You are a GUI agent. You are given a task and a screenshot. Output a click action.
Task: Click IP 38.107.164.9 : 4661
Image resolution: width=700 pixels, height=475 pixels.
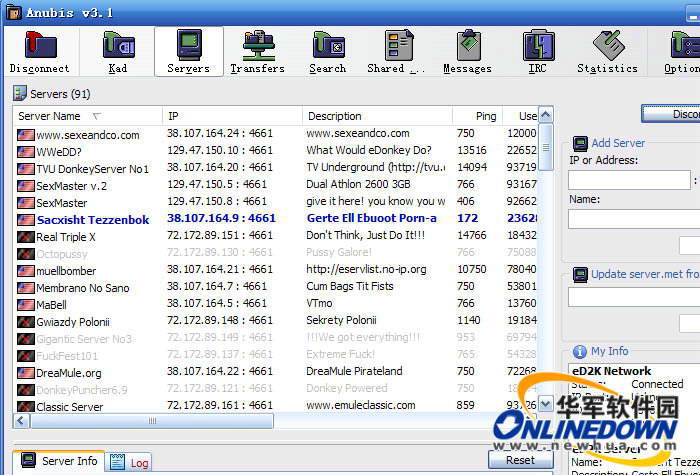click(x=221, y=218)
